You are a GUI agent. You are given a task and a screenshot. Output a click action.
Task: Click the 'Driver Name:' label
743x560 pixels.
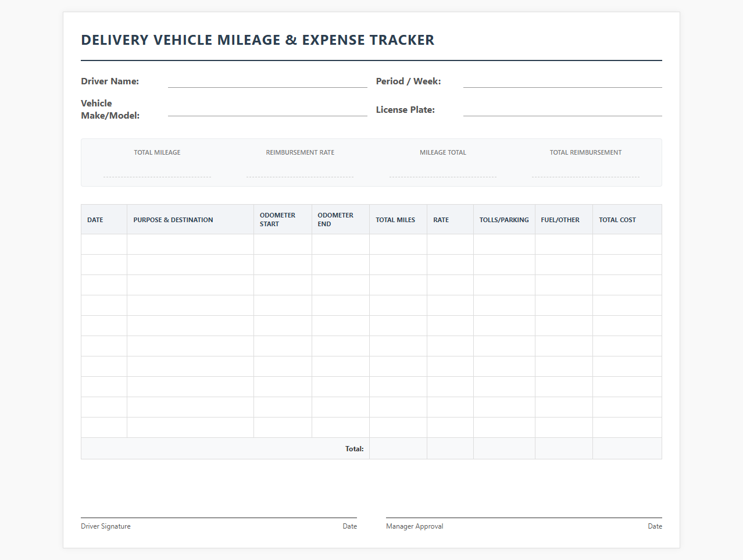tap(110, 81)
